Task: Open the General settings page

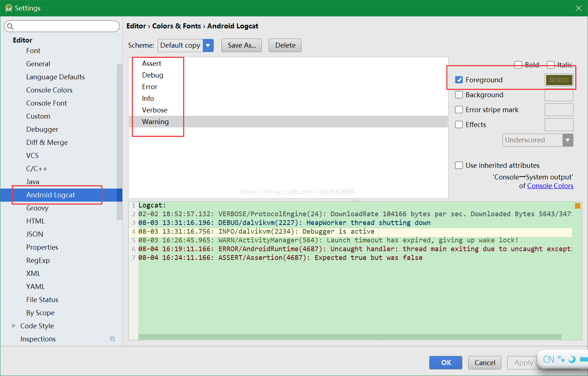Action: pyautogui.click(x=38, y=64)
